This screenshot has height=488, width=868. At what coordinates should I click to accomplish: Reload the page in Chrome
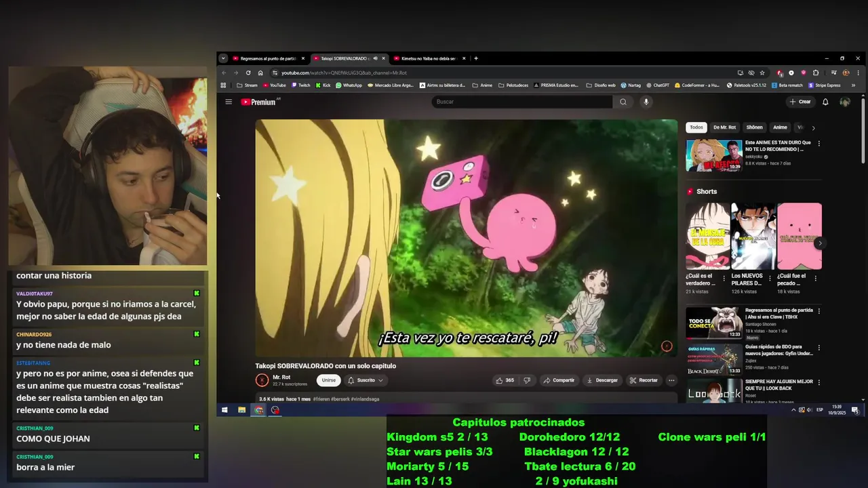click(248, 73)
